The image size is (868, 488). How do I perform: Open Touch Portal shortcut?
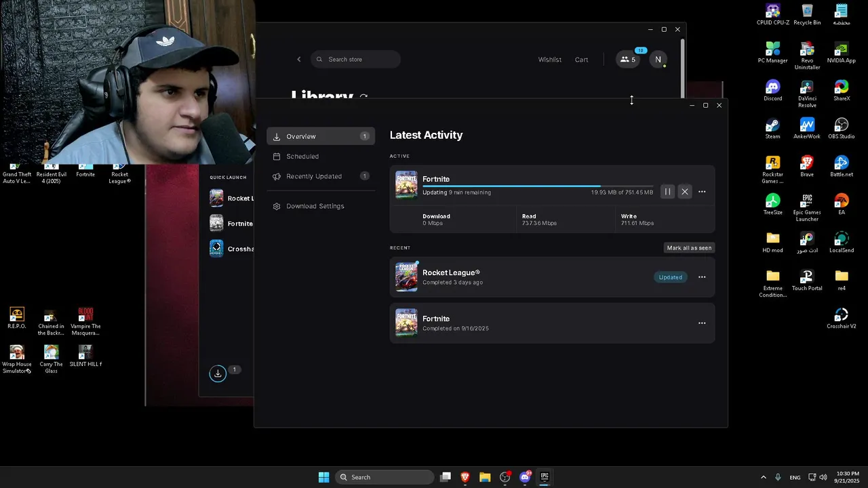(x=807, y=281)
